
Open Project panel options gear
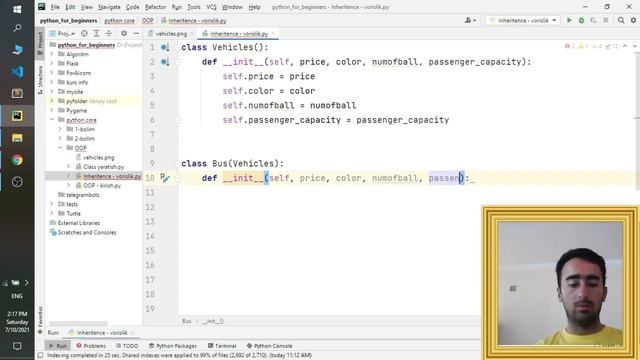tap(124, 33)
